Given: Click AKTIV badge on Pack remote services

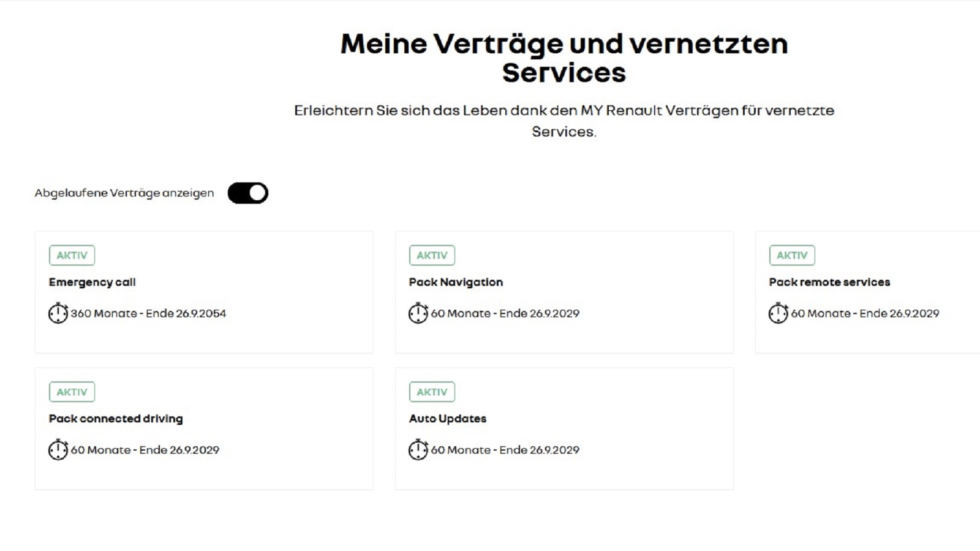Looking at the screenshot, I should click(793, 255).
